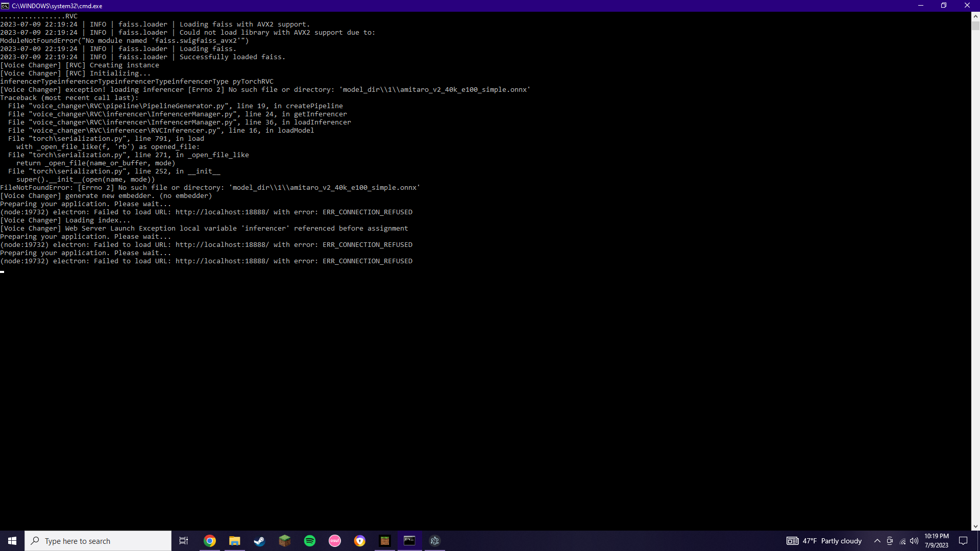
Task: Switch to the running Minecraft window
Action: (x=385, y=541)
